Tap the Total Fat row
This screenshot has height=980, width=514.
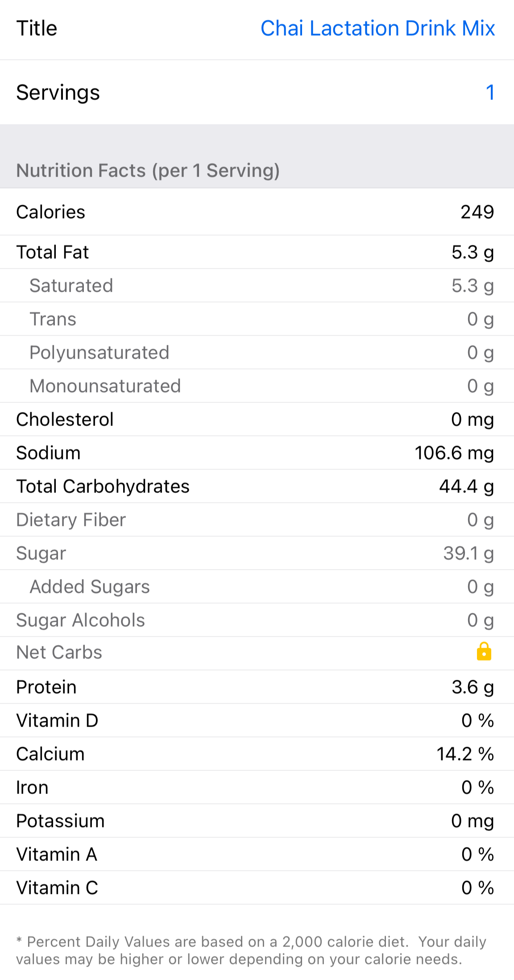(x=257, y=252)
